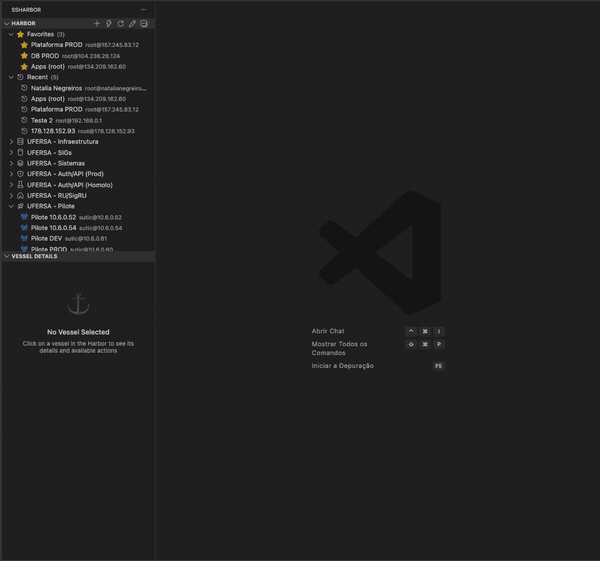Image resolution: width=600 pixels, height=561 pixels.
Task: Click the server icon of UFERSA - Infraestrutura
Action: coord(21,142)
